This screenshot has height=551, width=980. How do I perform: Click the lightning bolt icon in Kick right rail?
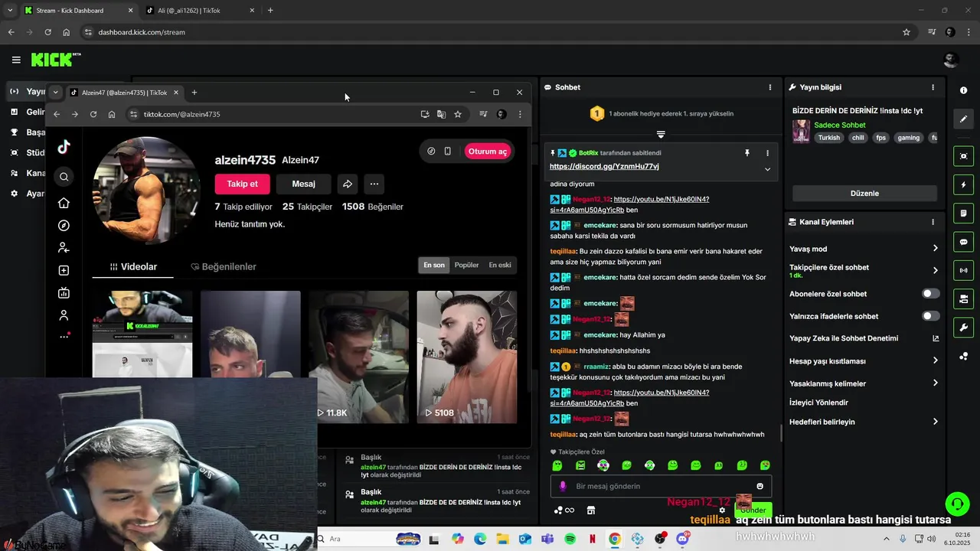click(963, 185)
